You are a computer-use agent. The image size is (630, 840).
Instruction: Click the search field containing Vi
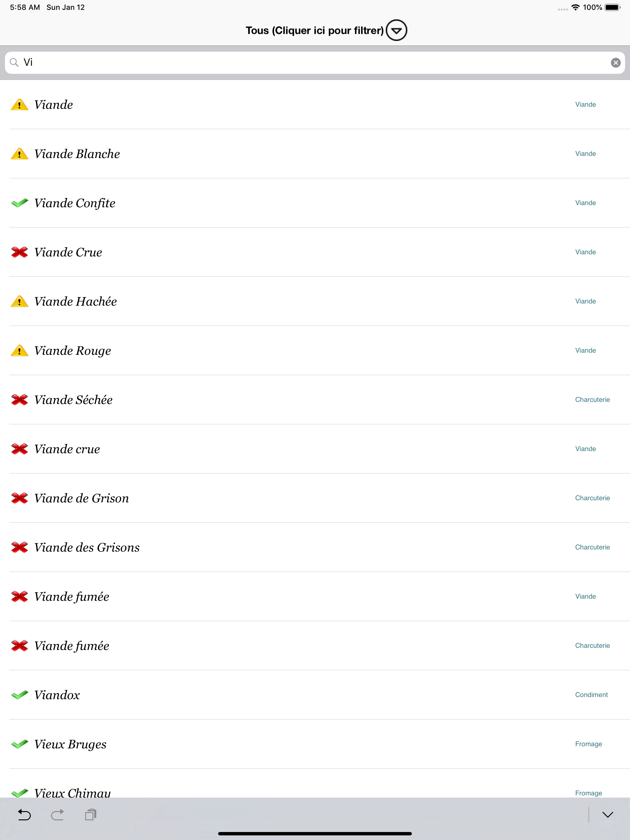pyautogui.click(x=315, y=63)
